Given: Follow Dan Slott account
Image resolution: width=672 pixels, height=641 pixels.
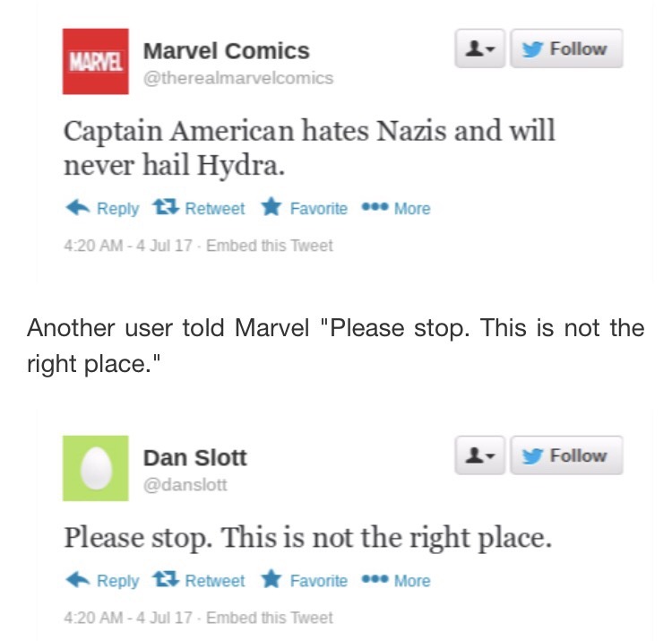Looking at the screenshot, I should (566, 456).
